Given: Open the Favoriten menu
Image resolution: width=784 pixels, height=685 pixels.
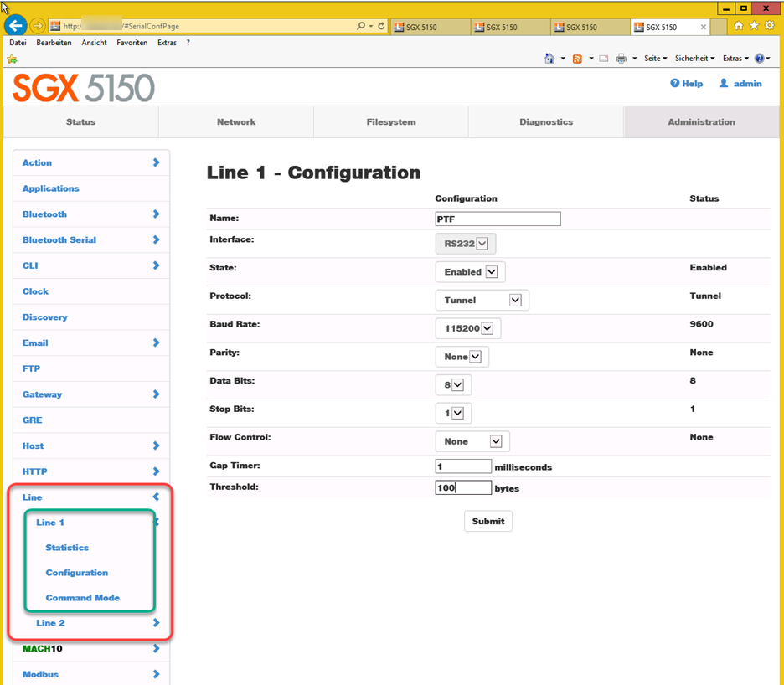Looking at the screenshot, I should coord(132,43).
